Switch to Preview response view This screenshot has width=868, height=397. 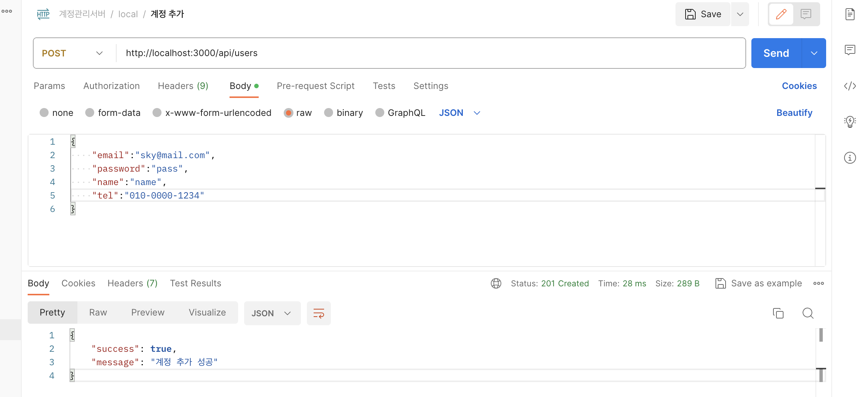coord(148,313)
